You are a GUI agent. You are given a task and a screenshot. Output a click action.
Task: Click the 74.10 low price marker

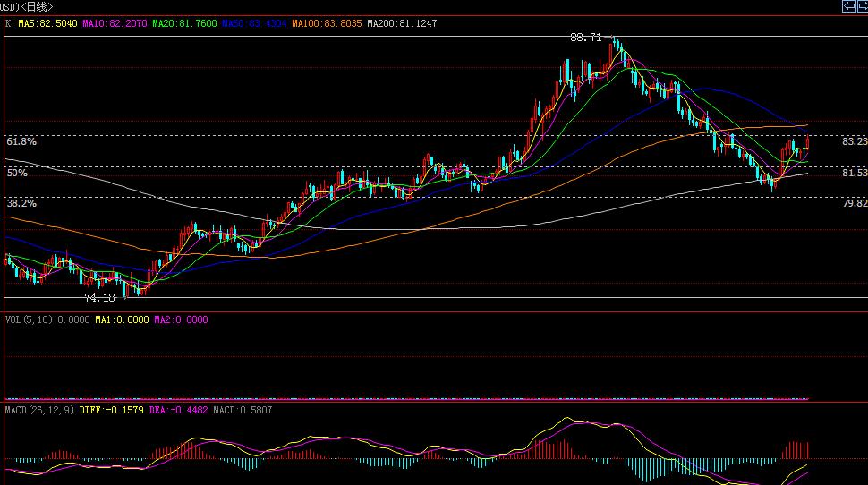tap(99, 298)
